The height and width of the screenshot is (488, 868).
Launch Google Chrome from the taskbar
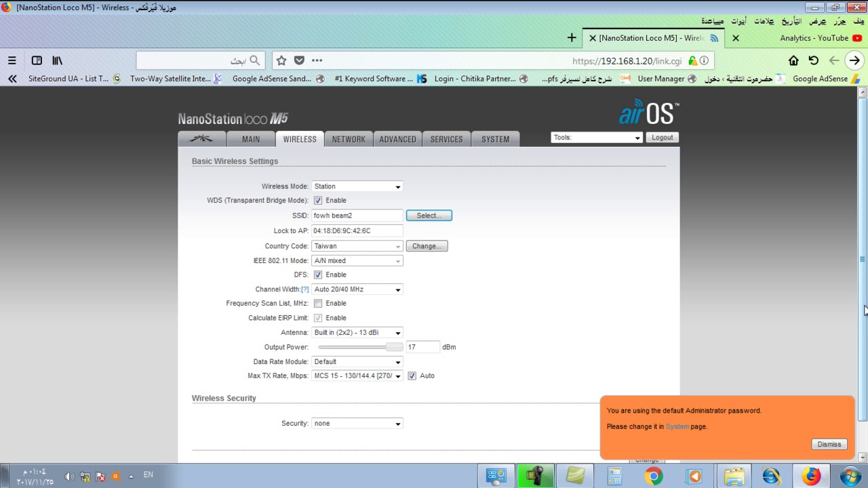click(654, 476)
